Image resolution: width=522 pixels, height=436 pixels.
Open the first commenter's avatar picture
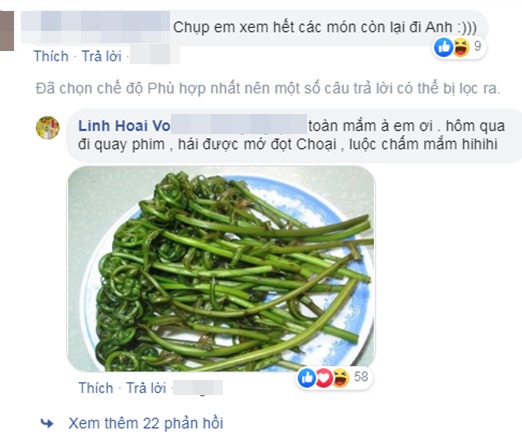[x=7, y=31]
